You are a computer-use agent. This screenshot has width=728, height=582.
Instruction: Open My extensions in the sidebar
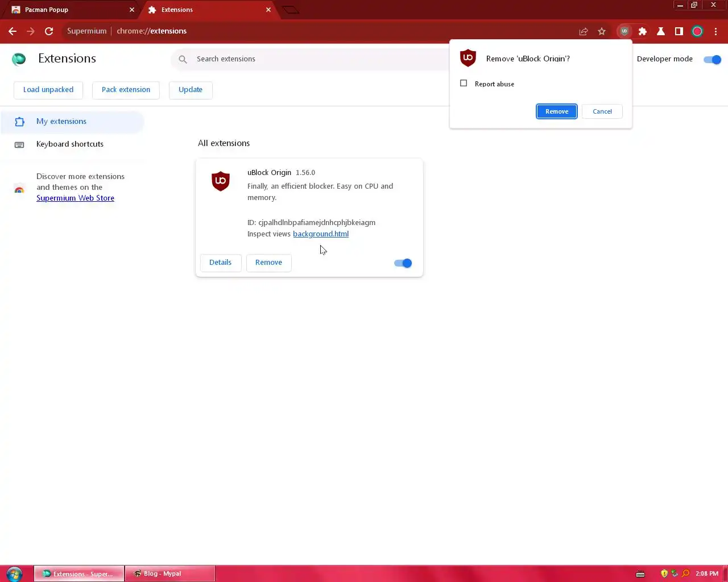(72, 122)
